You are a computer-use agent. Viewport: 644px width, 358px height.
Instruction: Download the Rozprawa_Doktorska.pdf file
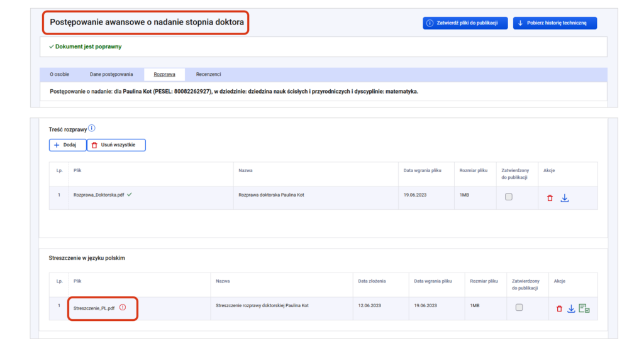(565, 198)
